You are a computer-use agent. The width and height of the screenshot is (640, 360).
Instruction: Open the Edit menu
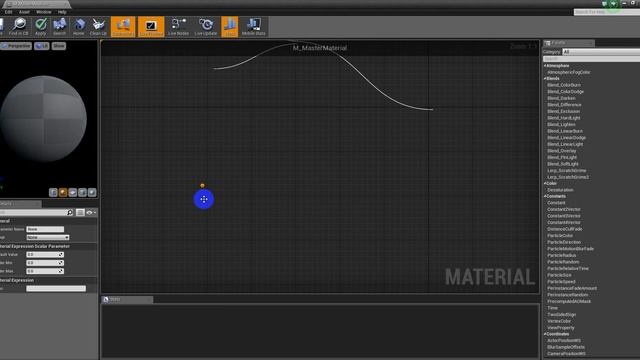8,12
